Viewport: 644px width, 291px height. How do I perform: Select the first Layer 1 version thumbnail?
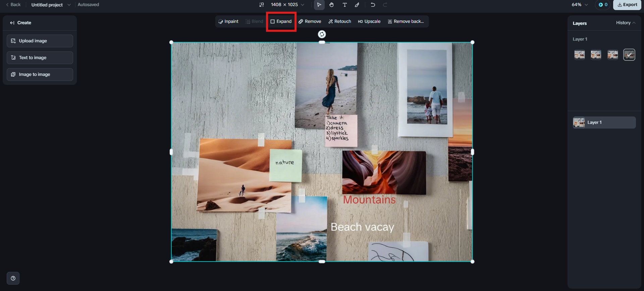pos(579,55)
